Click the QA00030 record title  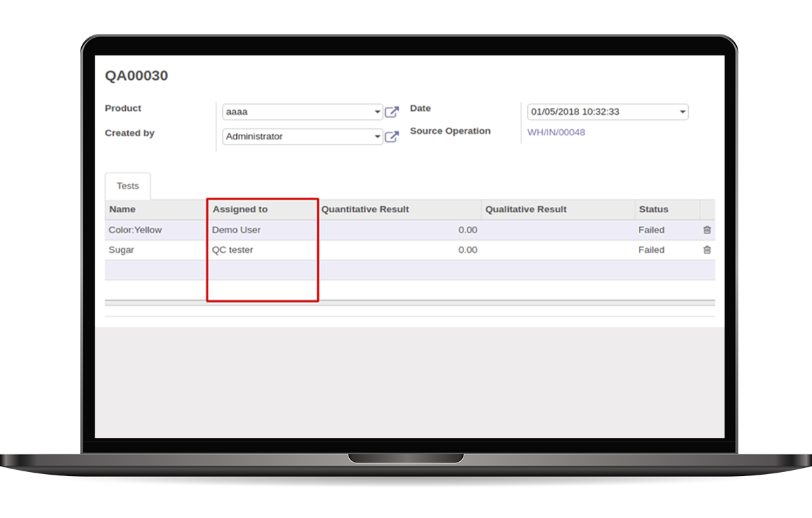pyautogui.click(x=136, y=76)
